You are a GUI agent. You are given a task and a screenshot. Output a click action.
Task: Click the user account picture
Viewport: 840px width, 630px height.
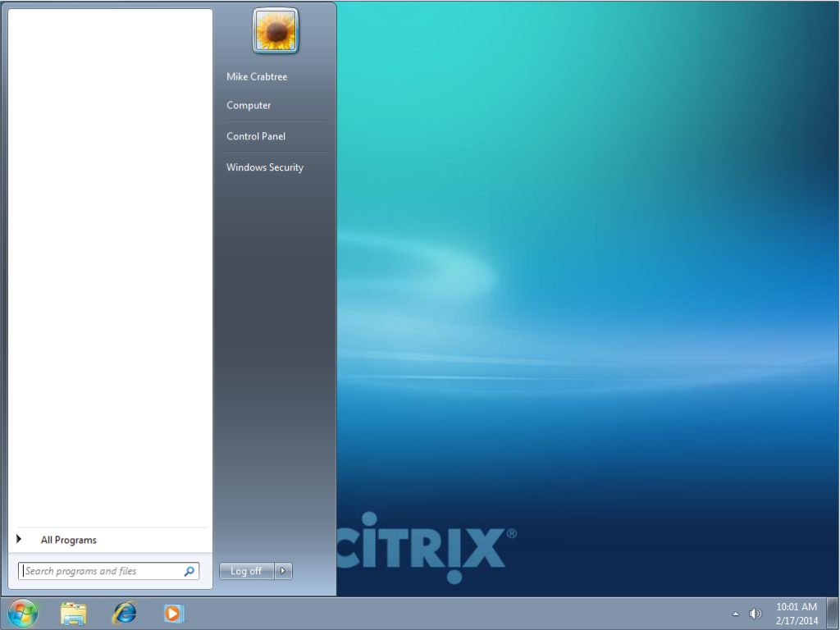coord(274,30)
